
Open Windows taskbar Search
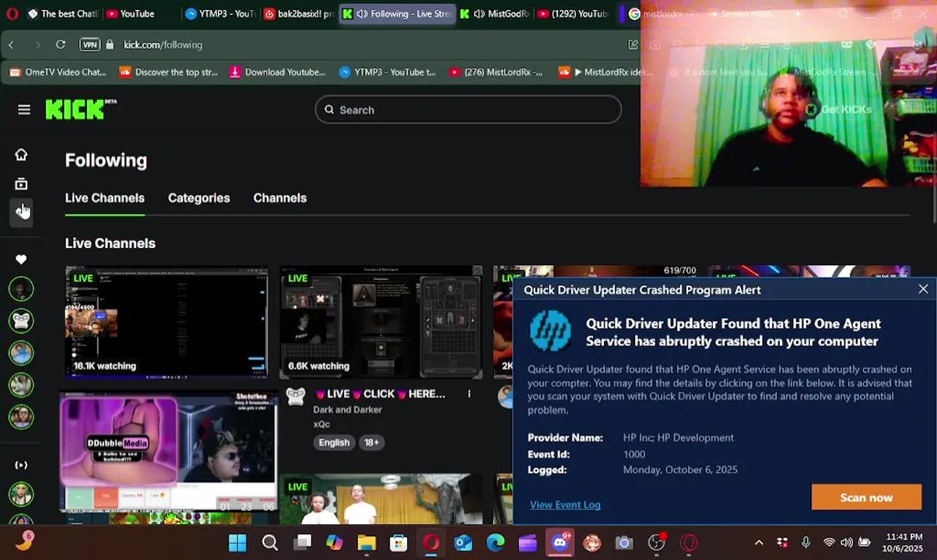tap(270, 543)
